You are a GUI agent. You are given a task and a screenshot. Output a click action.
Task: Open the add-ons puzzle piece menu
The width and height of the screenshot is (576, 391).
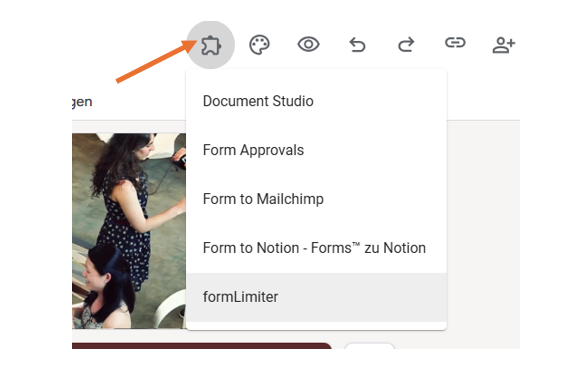coord(210,45)
